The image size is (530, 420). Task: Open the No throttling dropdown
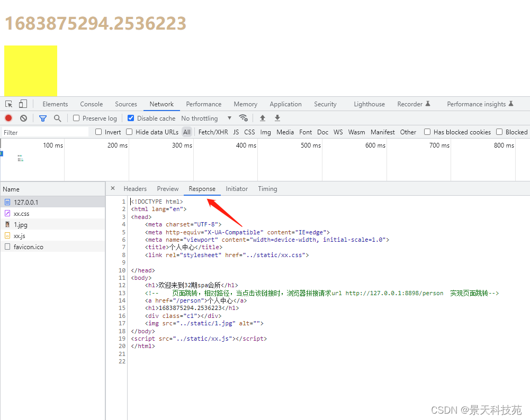click(x=206, y=118)
